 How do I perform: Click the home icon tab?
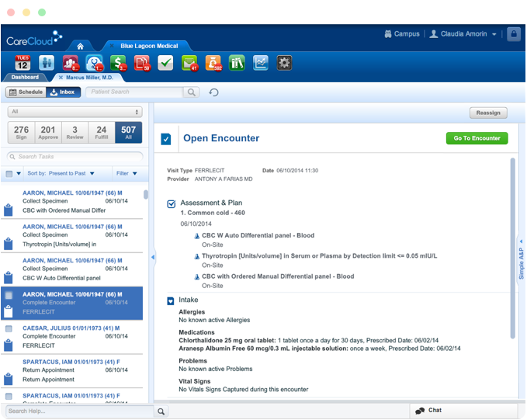point(80,46)
